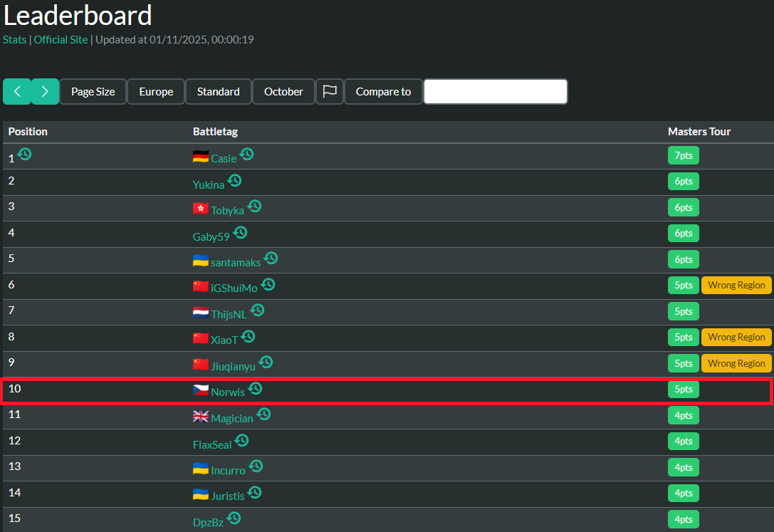Screen dimensions: 774x532
Task: Open iGShuiMo player profile link
Action: coord(234,288)
